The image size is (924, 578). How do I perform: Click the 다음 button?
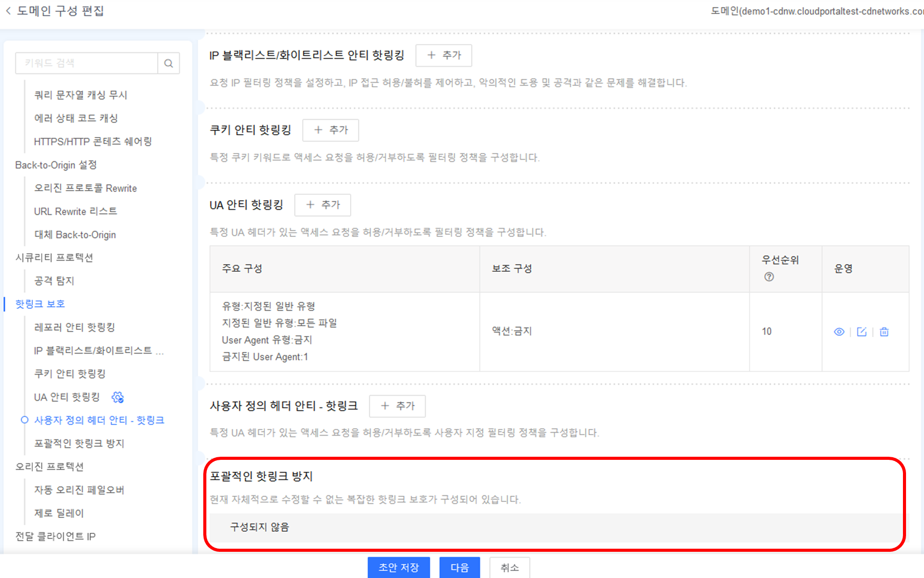click(x=459, y=567)
